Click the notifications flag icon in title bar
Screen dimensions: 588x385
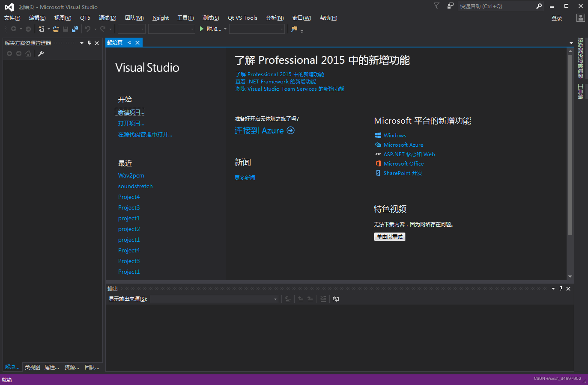click(x=436, y=6)
